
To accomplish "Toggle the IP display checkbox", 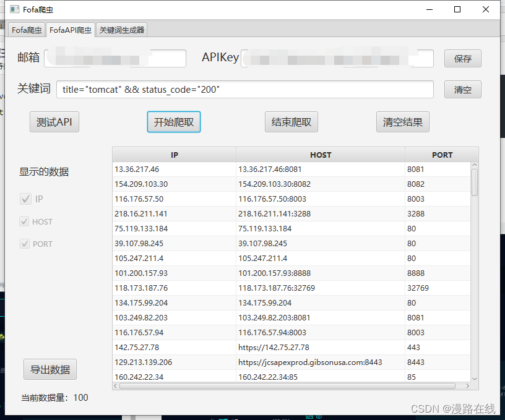I will 25,199.
